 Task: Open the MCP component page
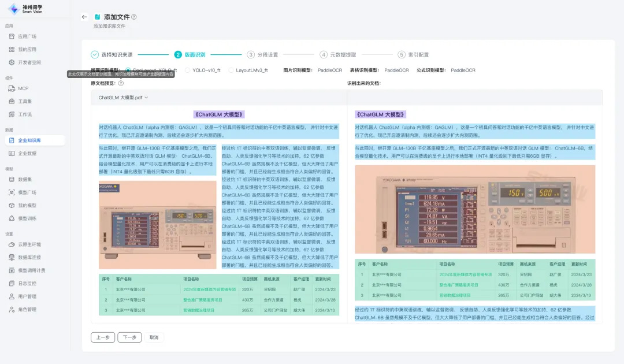pyautogui.click(x=23, y=88)
